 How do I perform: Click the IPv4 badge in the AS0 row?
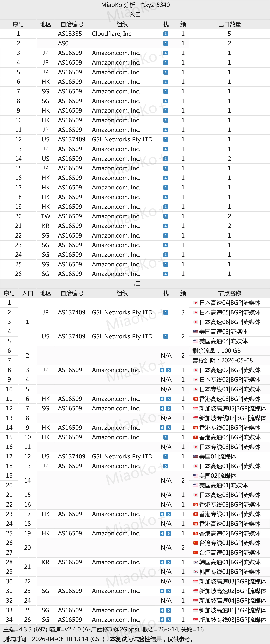coord(166,43)
